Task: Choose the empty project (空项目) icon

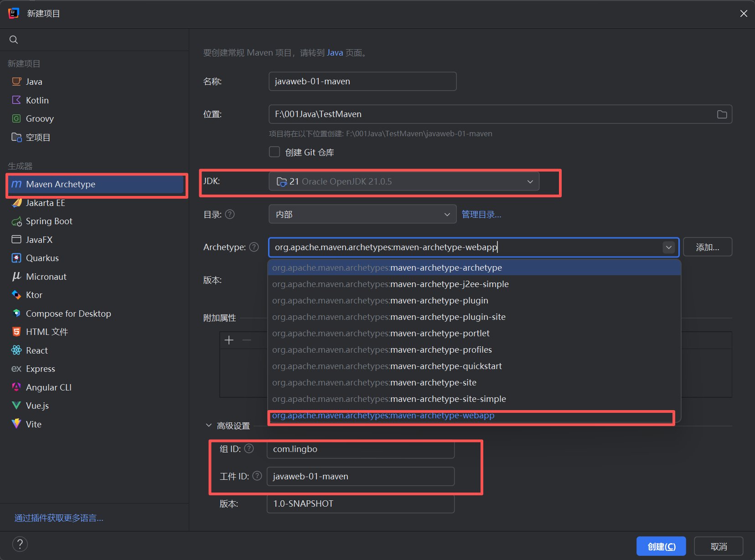Action: coord(17,137)
